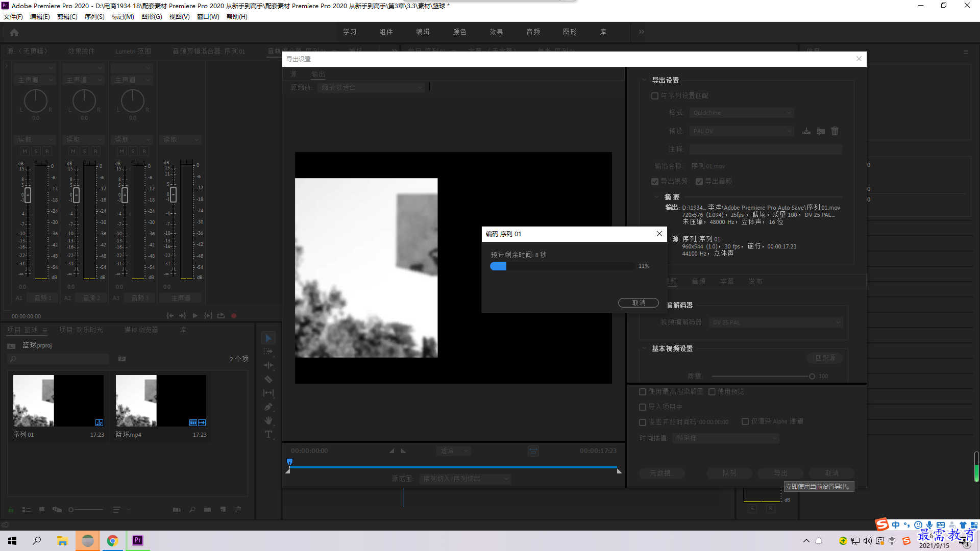
Task: Click the 元数据 button
Action: pyautogui.click(x=661, y=473)
